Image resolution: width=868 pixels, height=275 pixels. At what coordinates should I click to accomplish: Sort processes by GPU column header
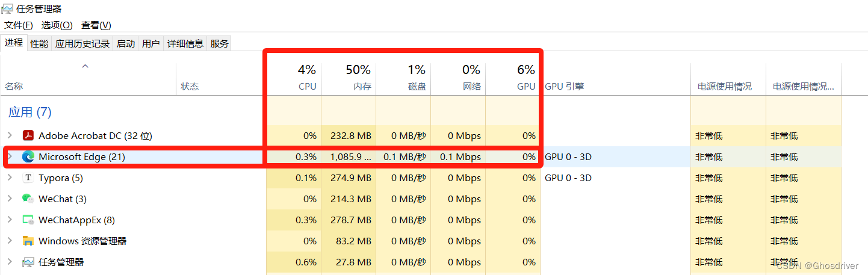(x=526, y=86)
